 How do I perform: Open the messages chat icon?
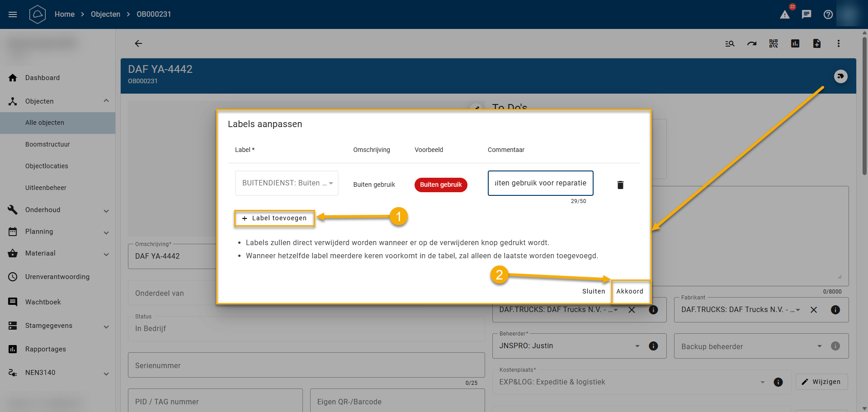806,14
